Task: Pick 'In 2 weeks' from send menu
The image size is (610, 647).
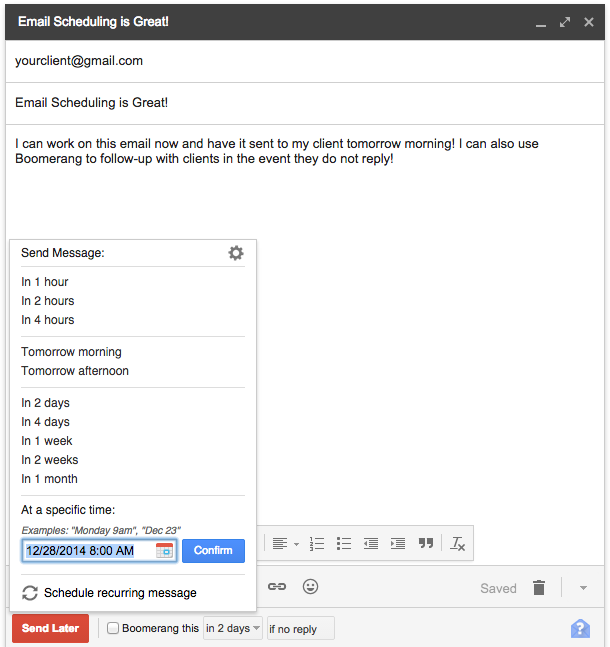Action: coord(50,460)
